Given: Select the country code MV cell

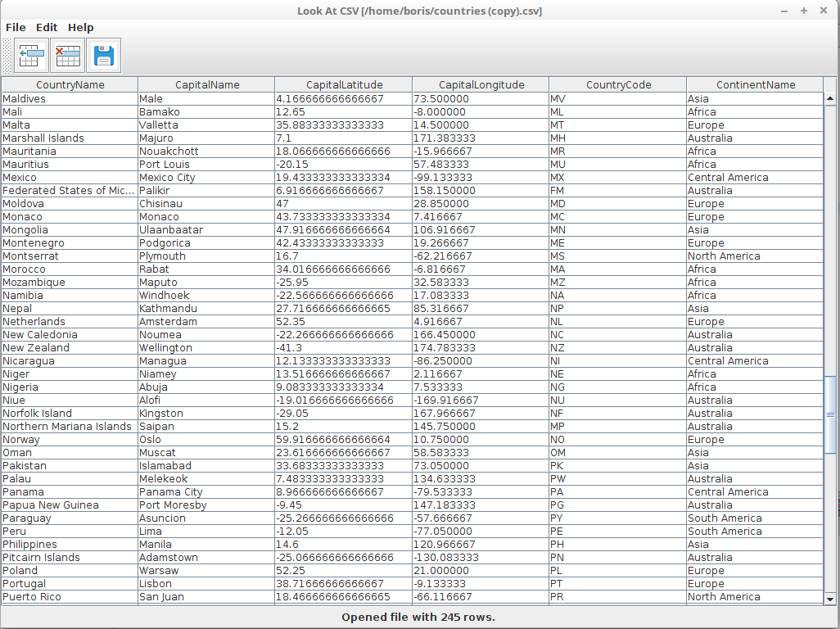Looking at the screenshot, I should [618, 98].
